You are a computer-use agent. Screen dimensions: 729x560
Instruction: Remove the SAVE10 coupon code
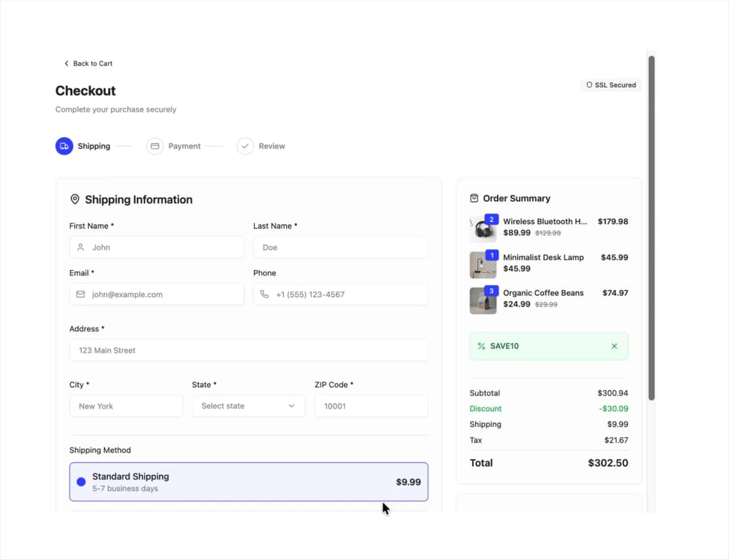(x=614, y=346)
